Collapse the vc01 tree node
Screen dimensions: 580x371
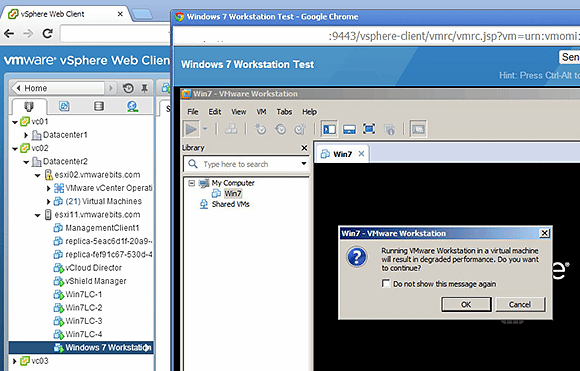pos(15,122)
